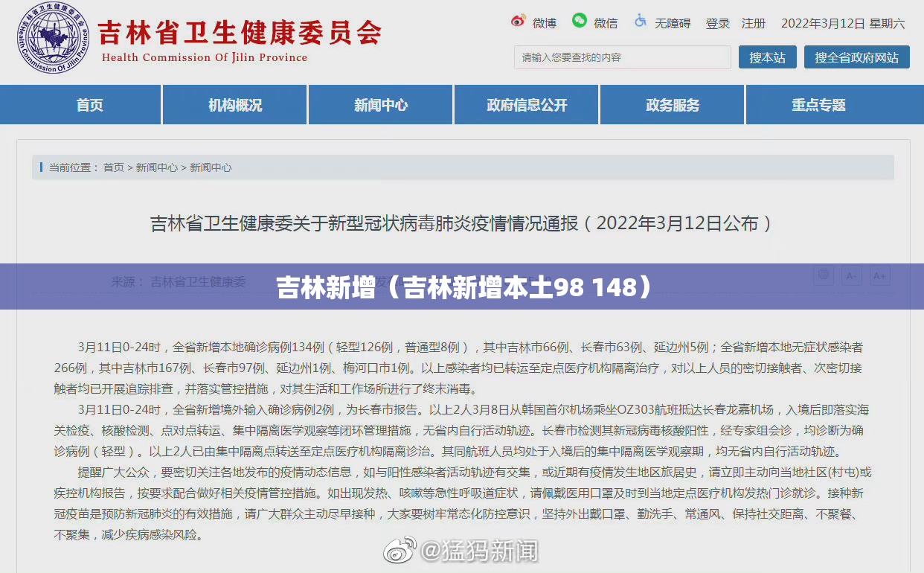924x573 pixels.
Task: Click the Health Commission Of Jilin Province subtitle
Action: click(205, 57)
